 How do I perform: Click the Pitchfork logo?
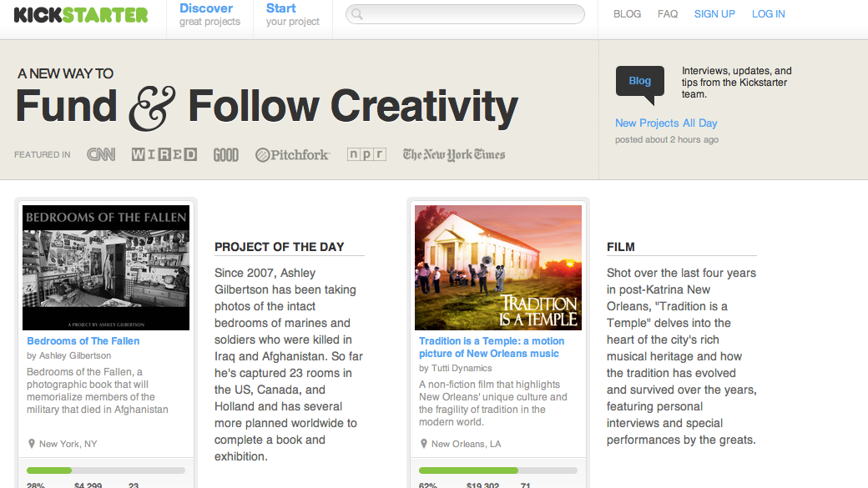[x=292, y=155]
